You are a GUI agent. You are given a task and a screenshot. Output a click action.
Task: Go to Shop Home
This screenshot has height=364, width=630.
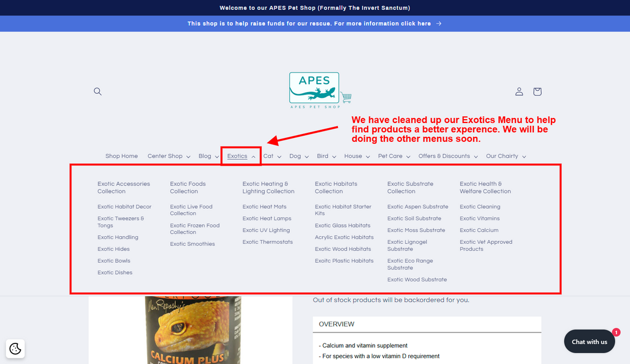[121, 156]
